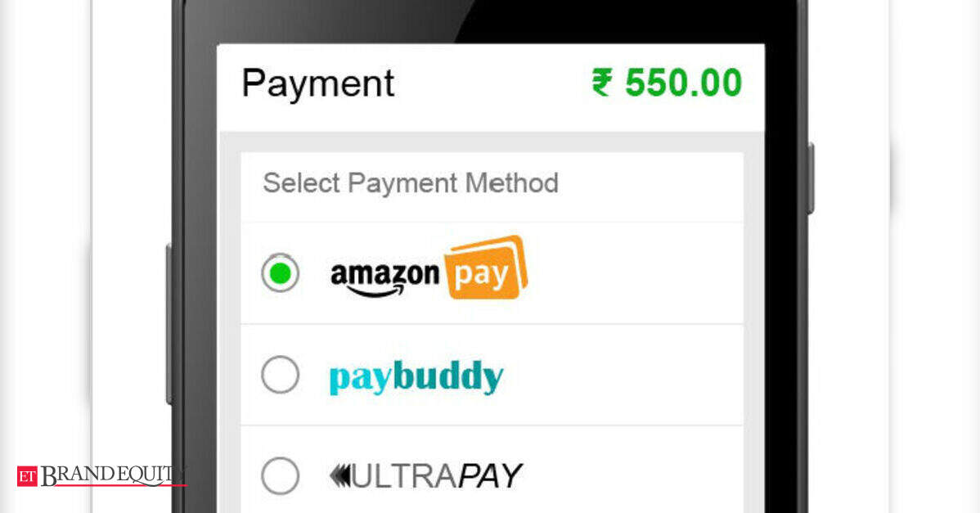Click the phone's left side volume button
The width and height of the screenshot is (980, 513).
click(169, 324)
